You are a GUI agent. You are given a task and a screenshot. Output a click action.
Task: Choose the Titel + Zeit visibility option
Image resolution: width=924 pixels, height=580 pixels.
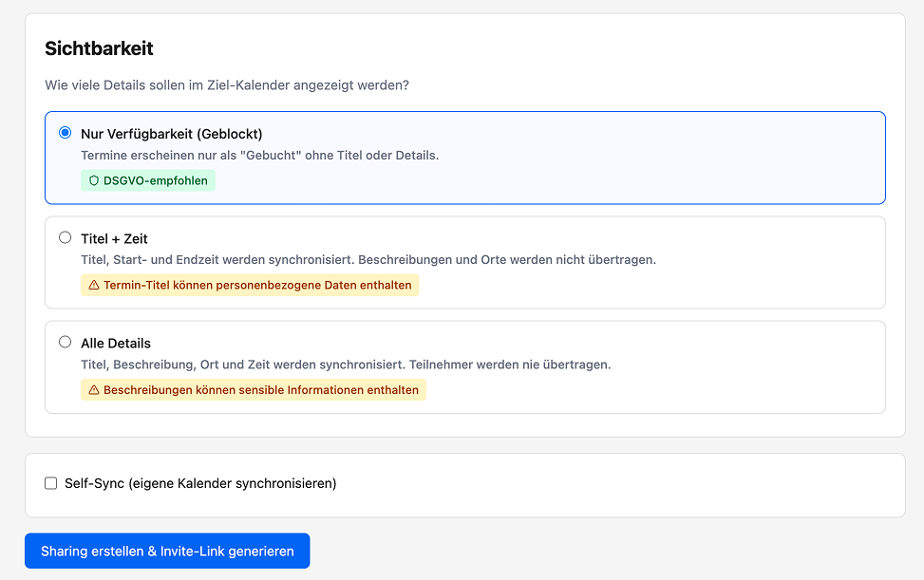[x=65, y=236]
